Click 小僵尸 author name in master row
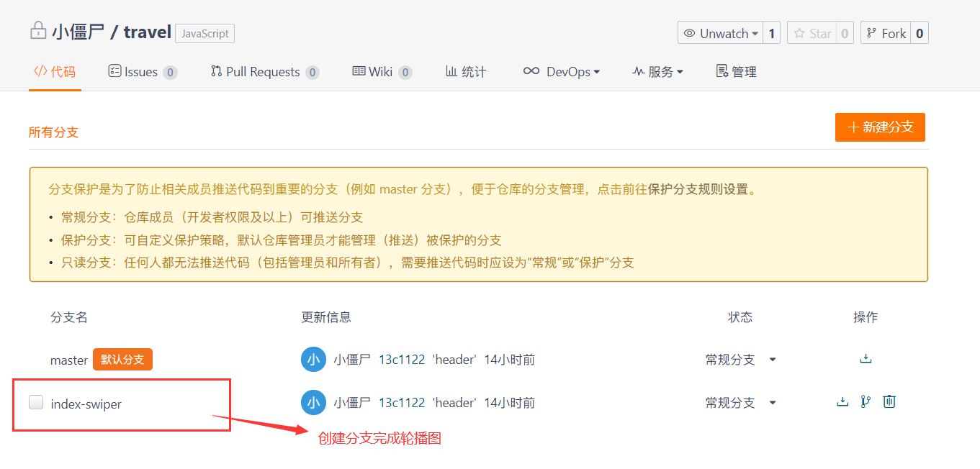This screenshot has height=469, width=980. coord(352,360)
